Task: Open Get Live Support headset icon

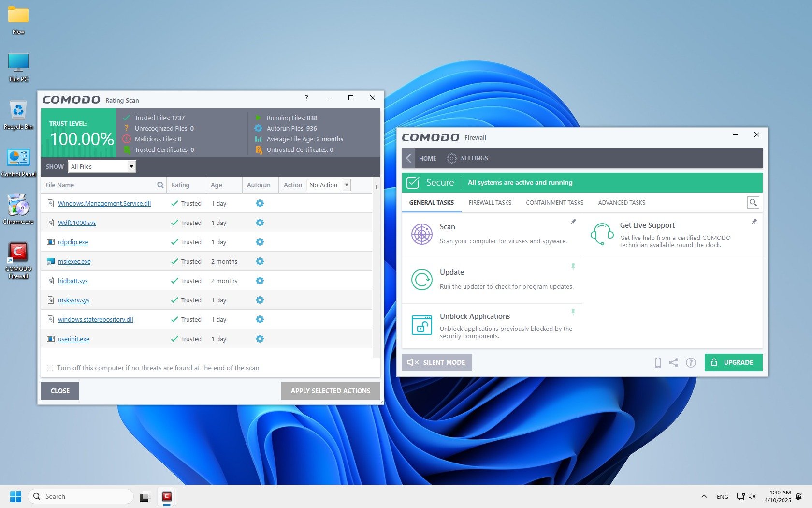Action: (x=602, y=234)
